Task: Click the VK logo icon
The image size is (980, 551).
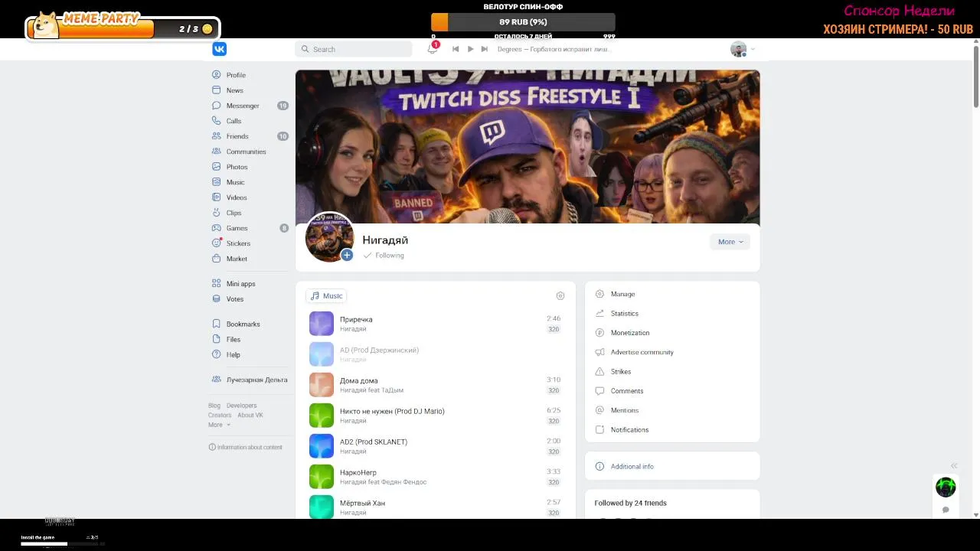Action: pyautogui.click(x=220, y=49)
